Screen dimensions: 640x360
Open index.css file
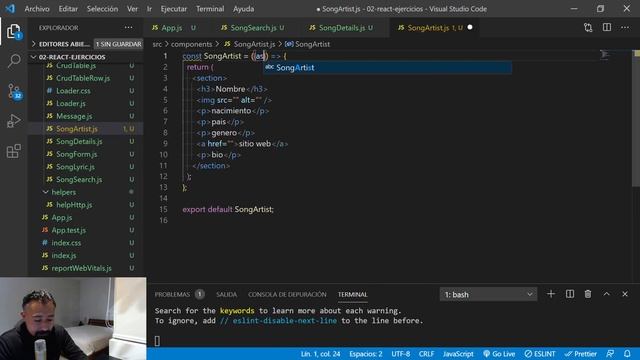(66, 242)
